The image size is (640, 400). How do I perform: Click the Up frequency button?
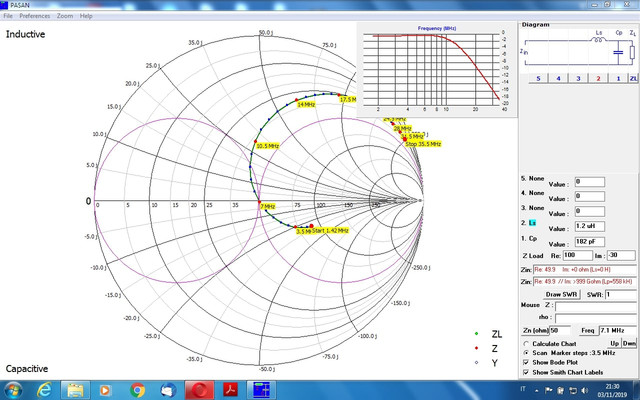pyautogui.click(x=615, y=343)
